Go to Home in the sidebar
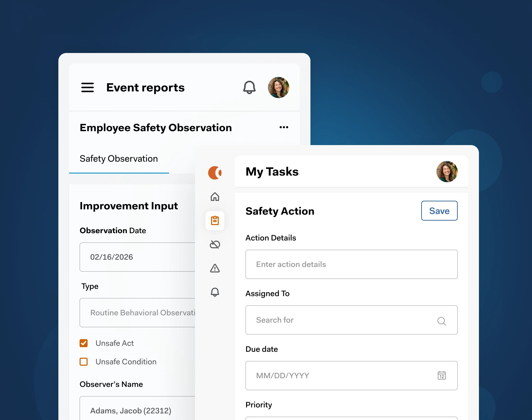 click(x=215, y=197)
